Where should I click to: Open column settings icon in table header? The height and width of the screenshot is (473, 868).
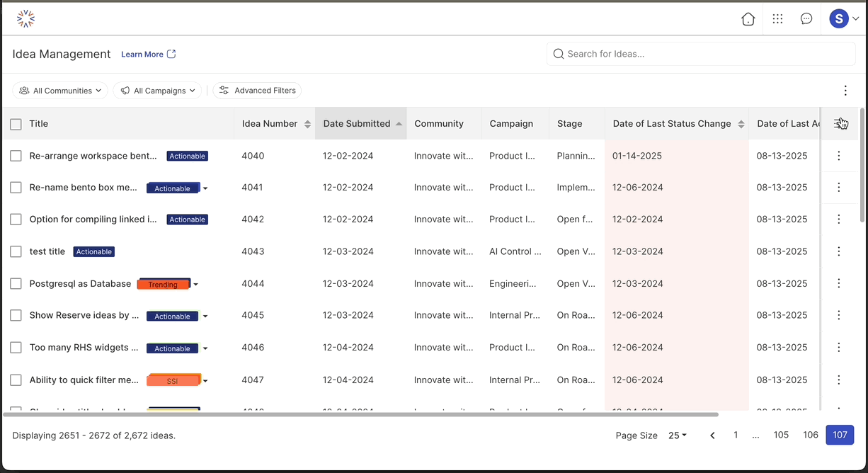point(840,124)
